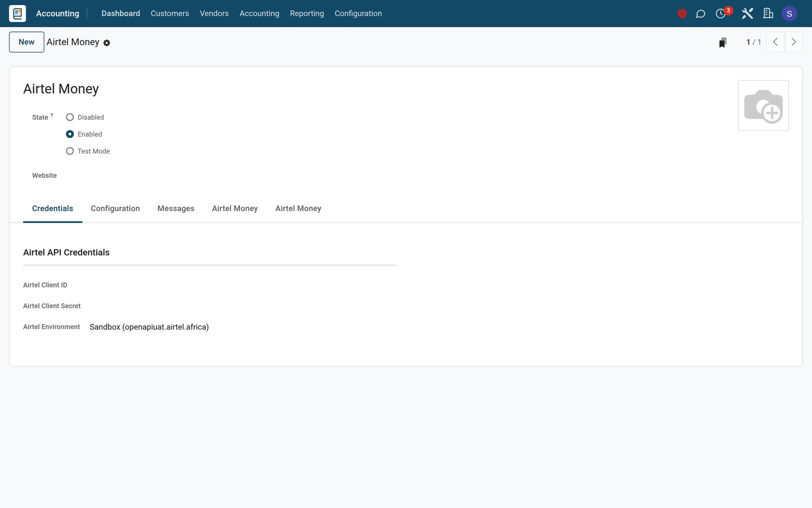
Task: Open the company switcher building icon
Action: click(768, 14)
